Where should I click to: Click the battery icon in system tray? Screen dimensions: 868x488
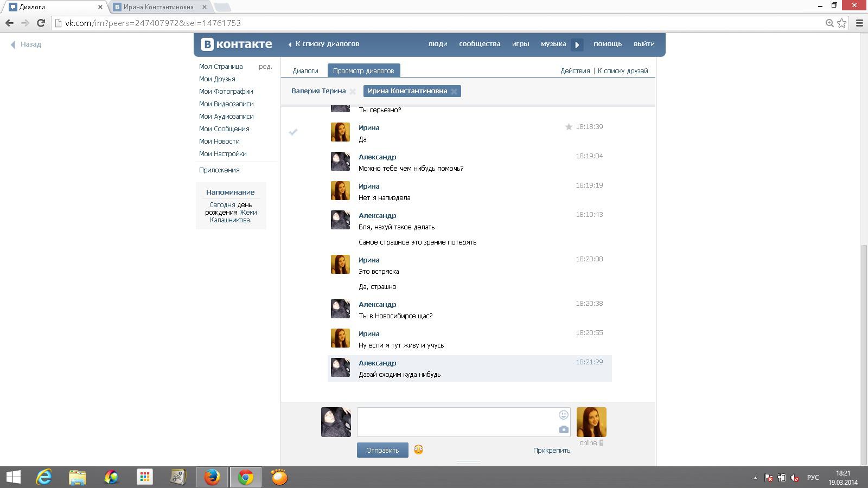tap(782, 478)
